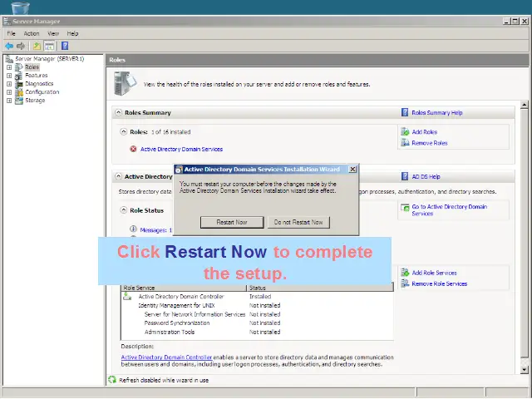Collapse the Role Status subsection

pos(124,210)
